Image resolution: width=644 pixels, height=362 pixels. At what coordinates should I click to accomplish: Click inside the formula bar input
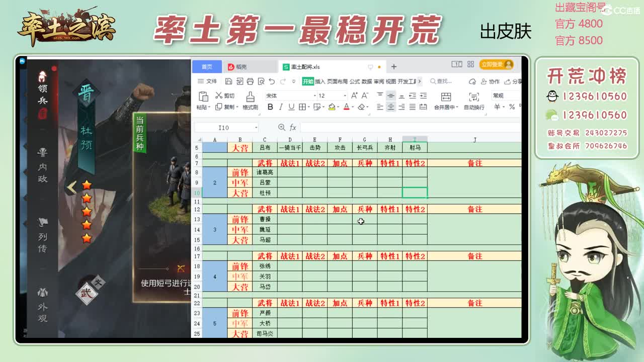pos(410,128)
